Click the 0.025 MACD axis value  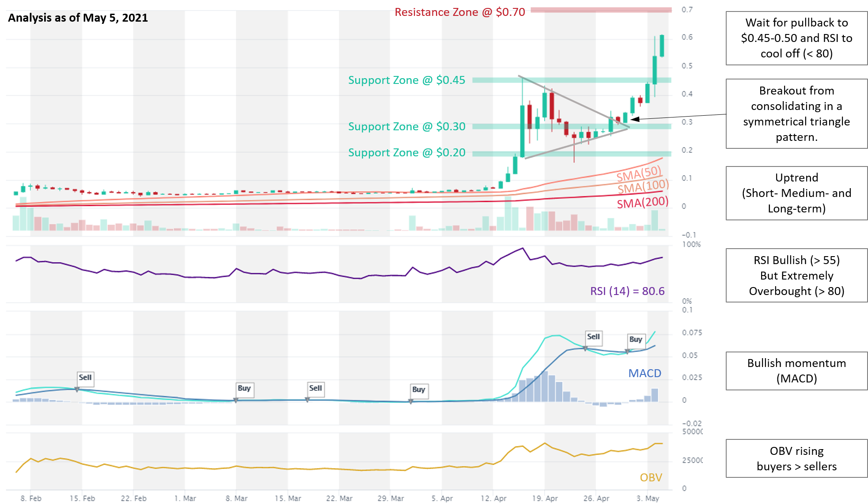pos(692,378)
